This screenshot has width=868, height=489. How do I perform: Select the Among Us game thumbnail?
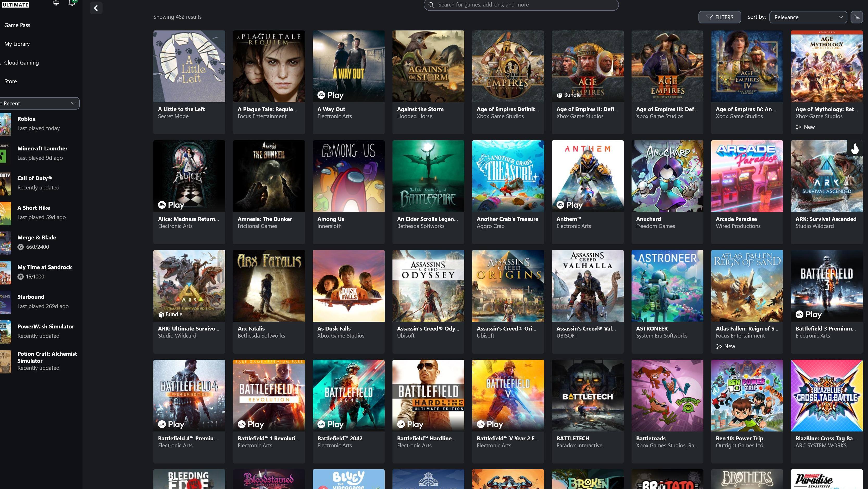(348, 176)
